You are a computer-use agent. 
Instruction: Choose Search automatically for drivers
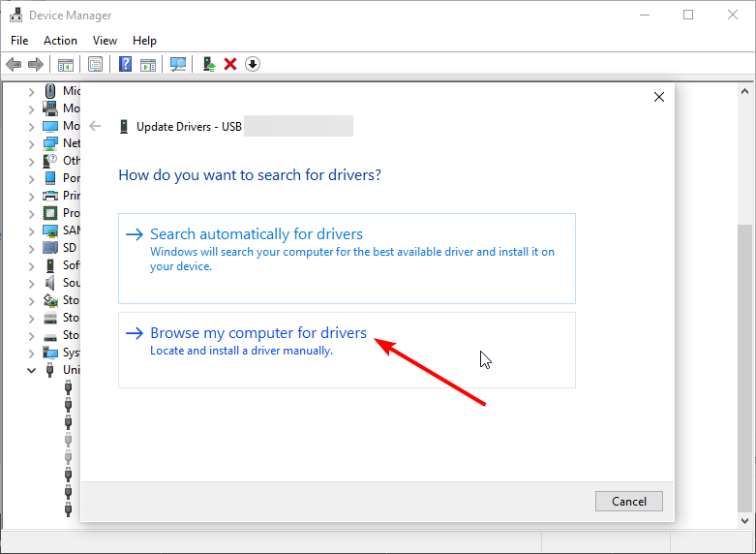coord(347,259)
